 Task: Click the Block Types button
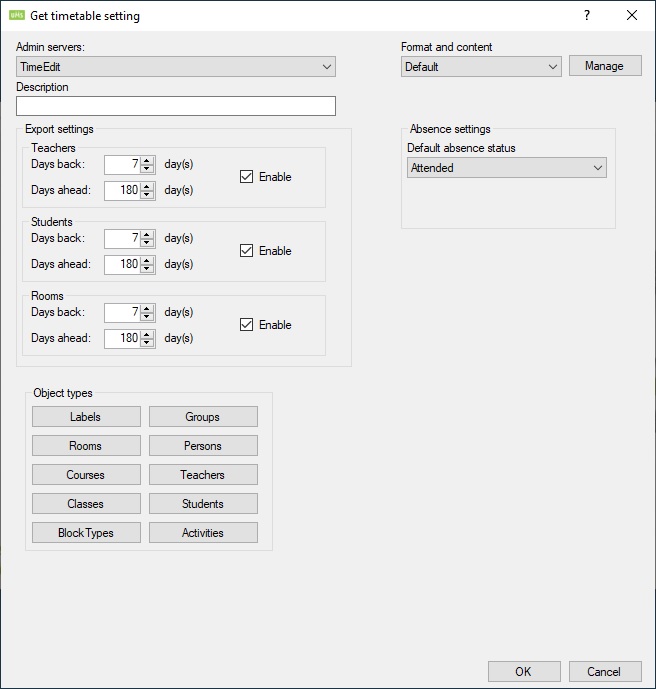point(85,533)
